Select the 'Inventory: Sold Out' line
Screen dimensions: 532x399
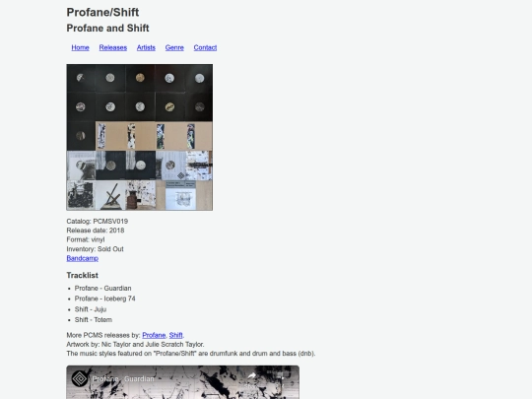pos(95,249)
